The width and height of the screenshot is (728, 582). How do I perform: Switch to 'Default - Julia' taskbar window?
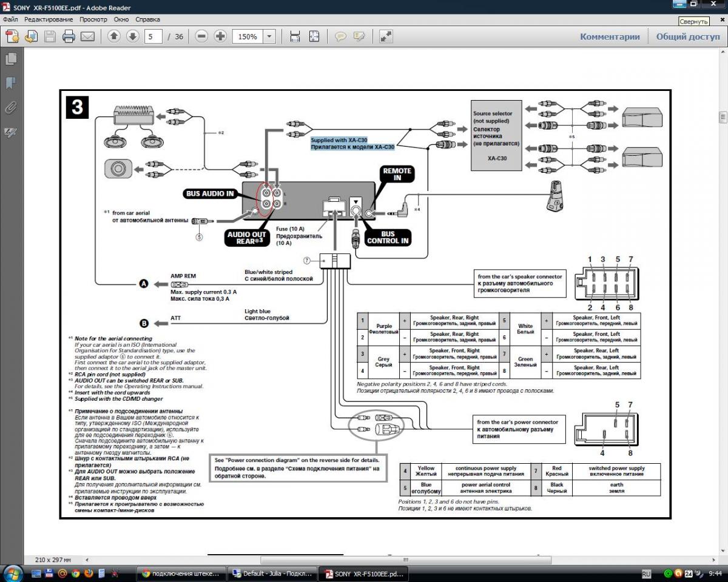click(273, 574)
